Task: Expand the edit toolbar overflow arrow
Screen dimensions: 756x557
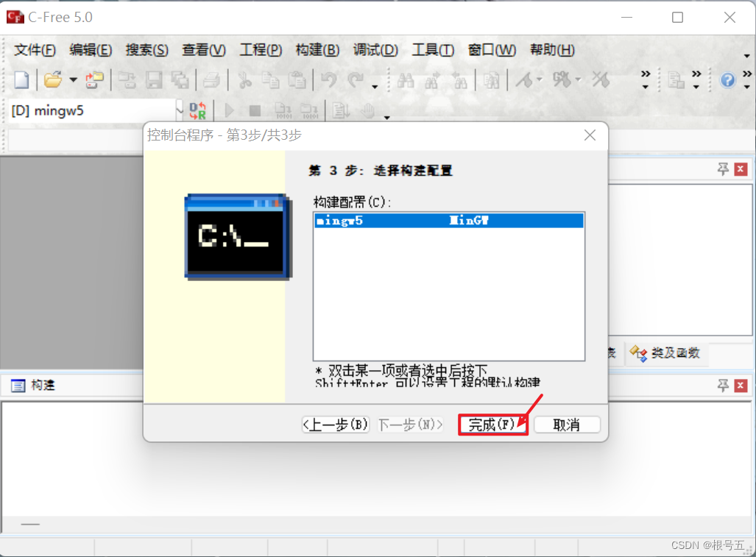Action: (375, 87)
